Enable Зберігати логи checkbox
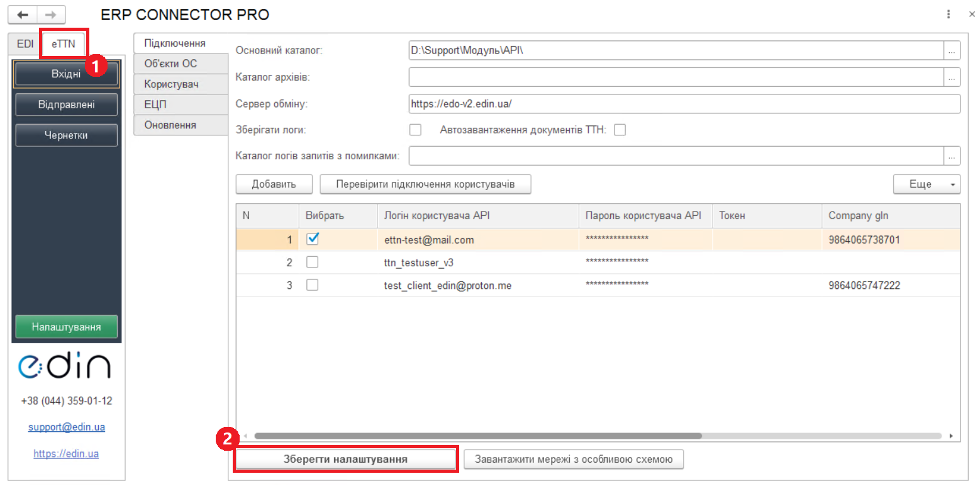 pos(415,130)
